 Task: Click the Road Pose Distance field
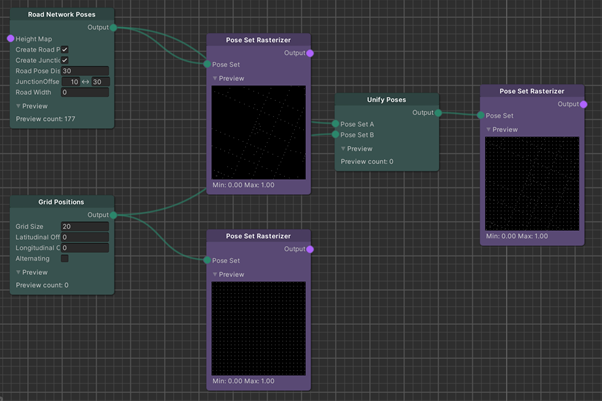point(84,71)
